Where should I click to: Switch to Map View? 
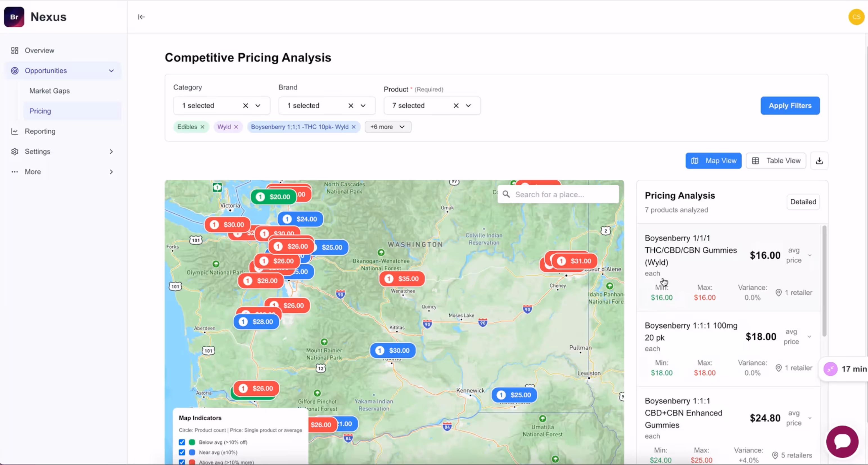[x=713, y=161]
